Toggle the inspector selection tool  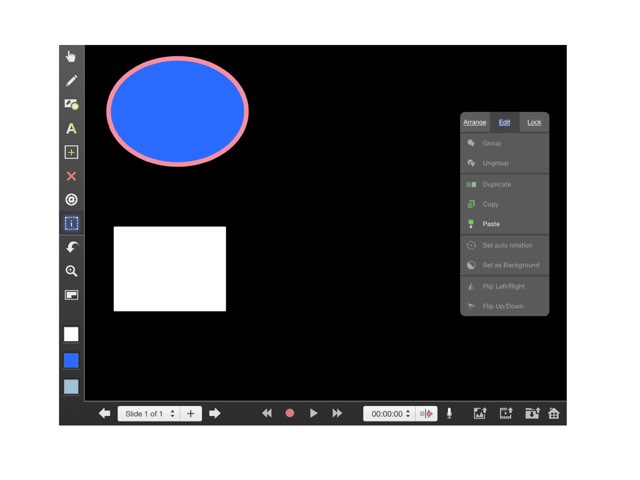click(71, 223)
